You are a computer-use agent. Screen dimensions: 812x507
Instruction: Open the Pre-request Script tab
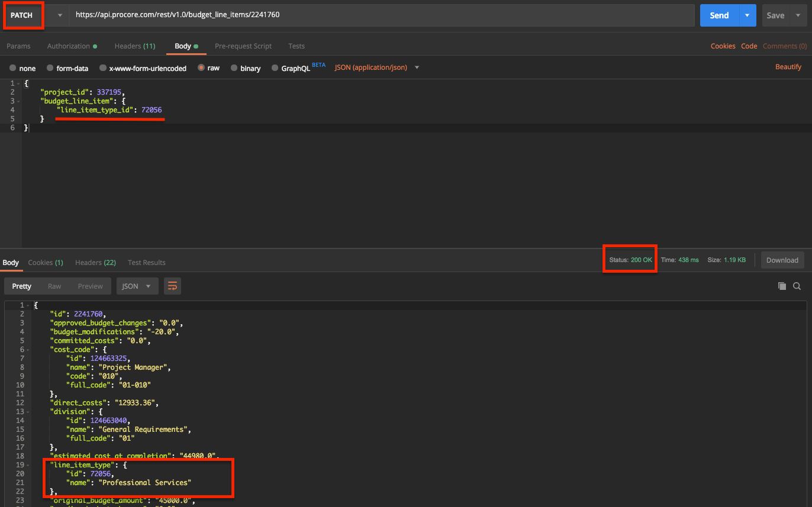click(x=243, y=46)
